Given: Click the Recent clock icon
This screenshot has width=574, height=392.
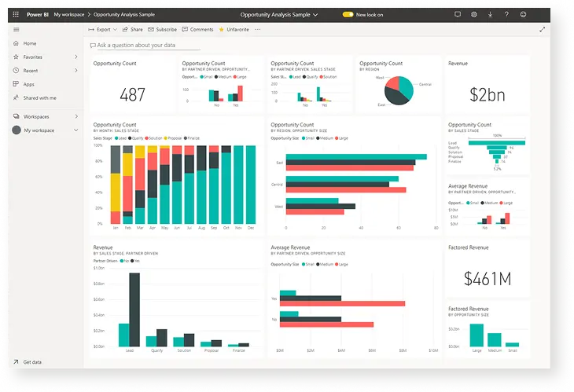Looking at the screenshot, I should [x=16, y=70].
